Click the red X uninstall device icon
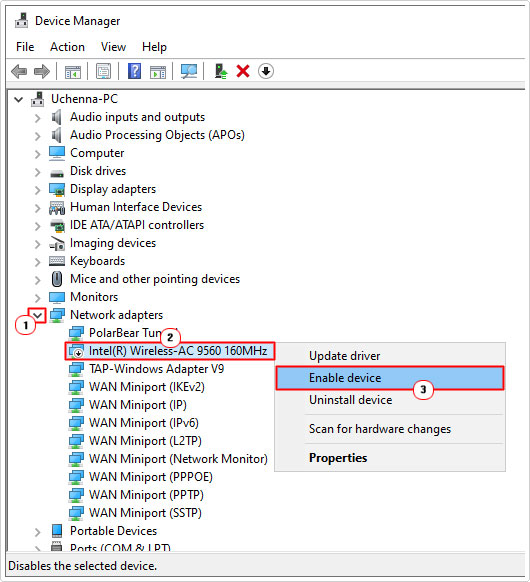The image size is (530, 582). tap(243, 71)
